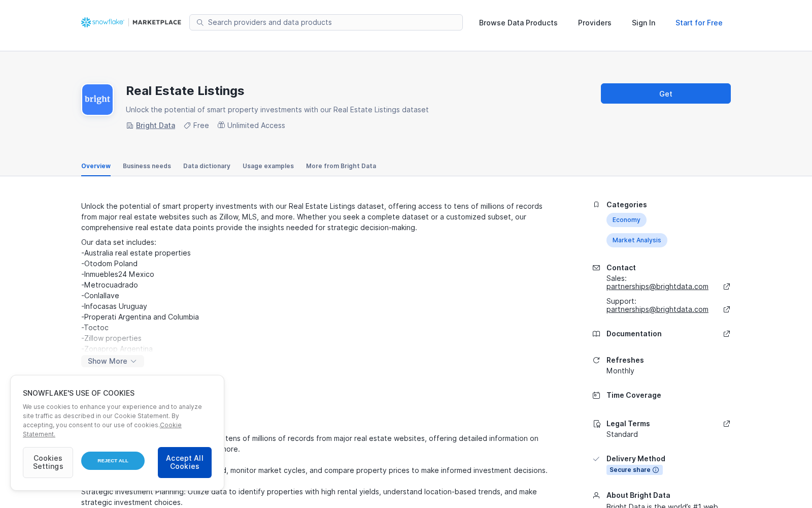Click the envelope icon beside Contact
The height and width of the screenshot is (508, 812).
(596, 268)
